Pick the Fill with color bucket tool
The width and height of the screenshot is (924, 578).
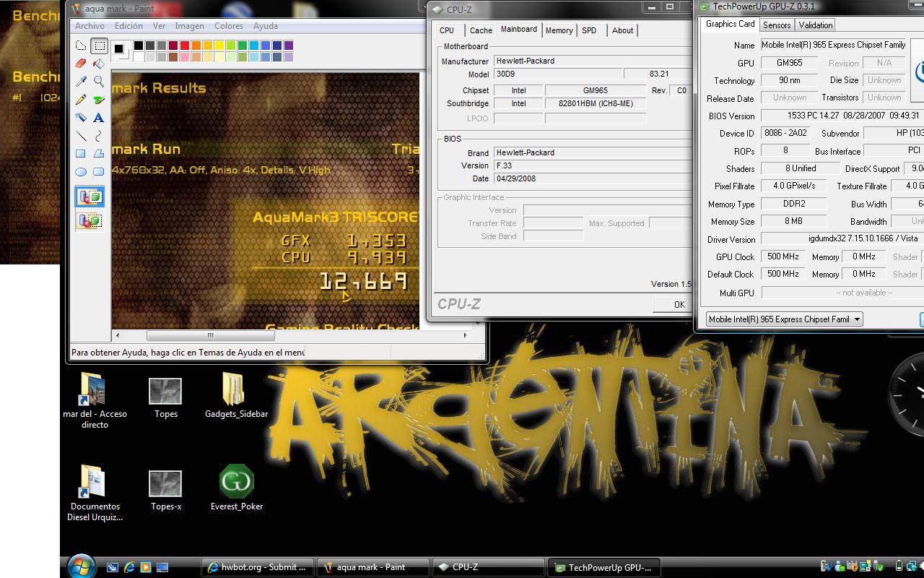coord(99,64)
